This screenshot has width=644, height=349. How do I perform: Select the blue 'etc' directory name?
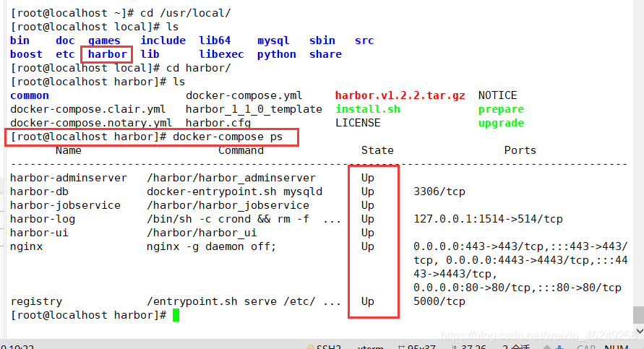point(65,54)
